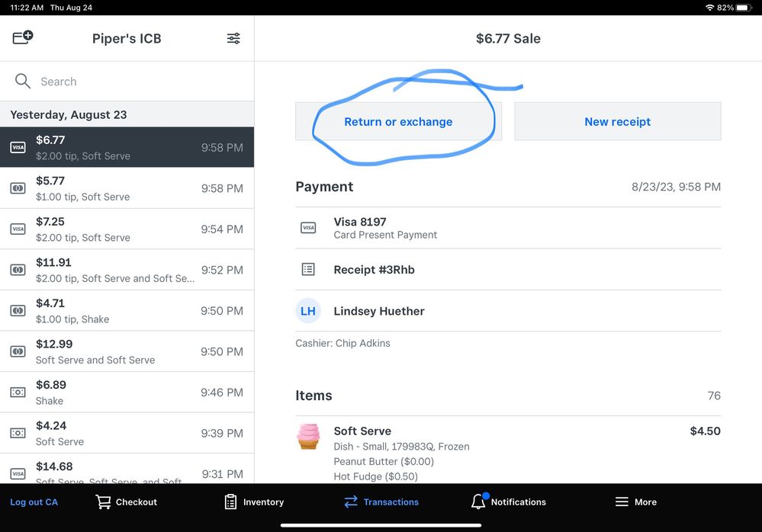This screenshot has width=762, height=532.
Task: Open Visa 8197 payment details
Action: pyautogui.click(x=360, y=228)
